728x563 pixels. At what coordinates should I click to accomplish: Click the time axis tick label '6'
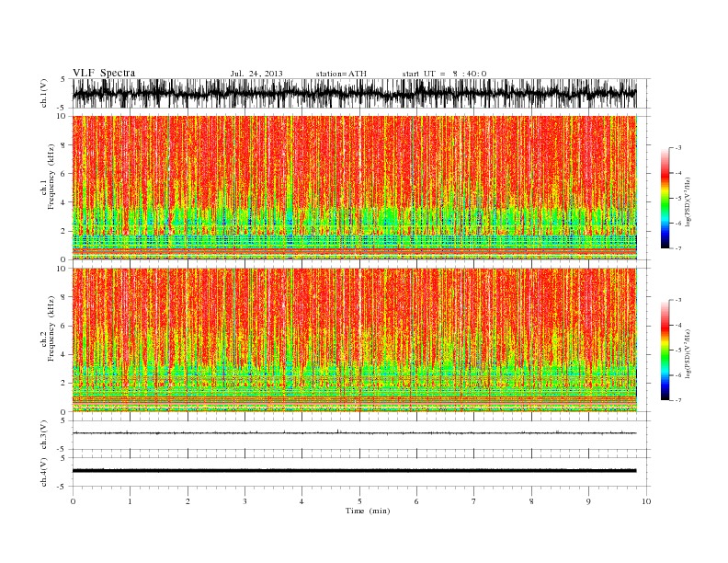(x=416, y=501)
